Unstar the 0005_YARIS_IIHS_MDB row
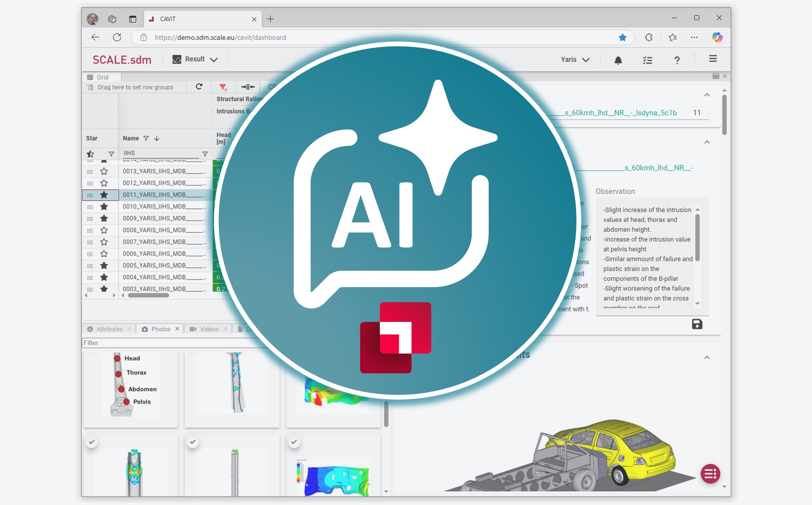This screenshot has width=812, height=505. point(104,266)
